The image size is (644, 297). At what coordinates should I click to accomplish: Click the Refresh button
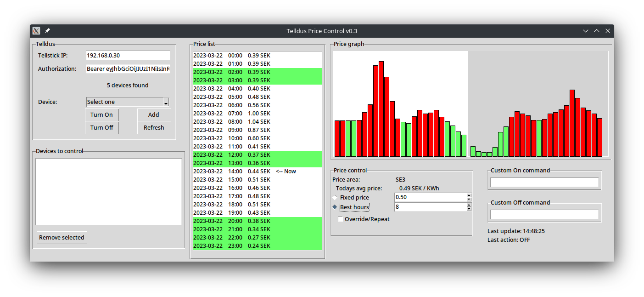pyautogui.click(x=154, y=128)
